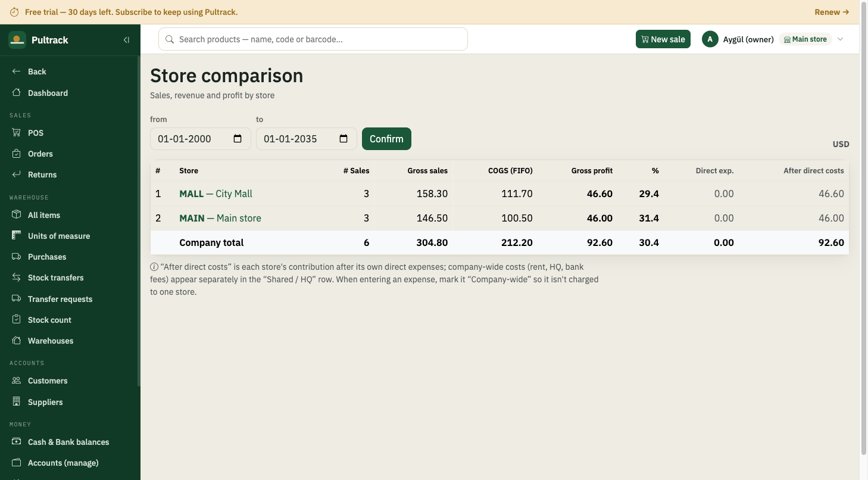Click the Units of measure ruler icon
This screenshot has height=480, width=868.
pos(17,236)
